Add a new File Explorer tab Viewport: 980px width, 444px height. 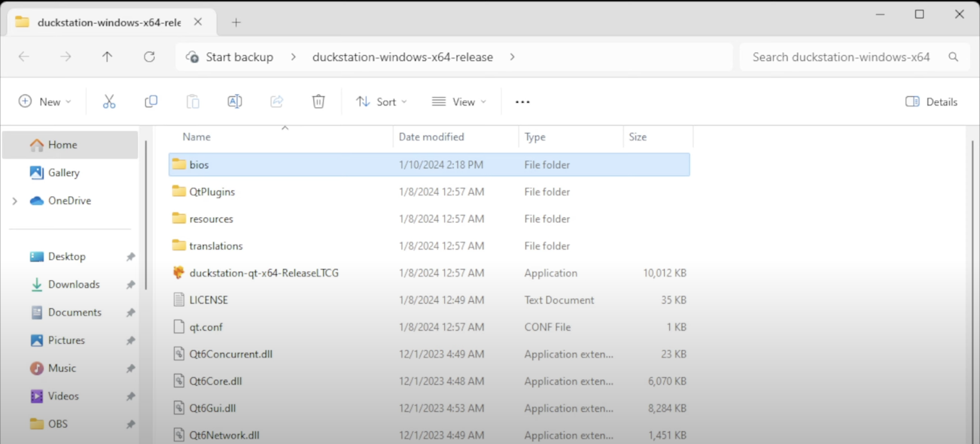(236, 23)
